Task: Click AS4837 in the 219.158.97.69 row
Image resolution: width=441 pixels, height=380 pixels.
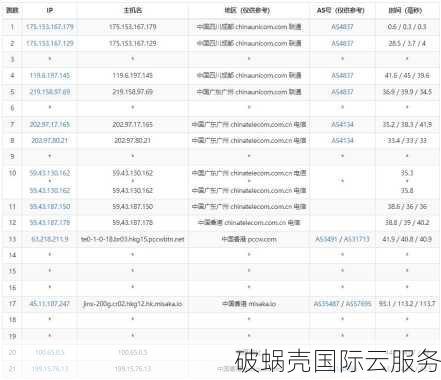Action: coord(342,92)
